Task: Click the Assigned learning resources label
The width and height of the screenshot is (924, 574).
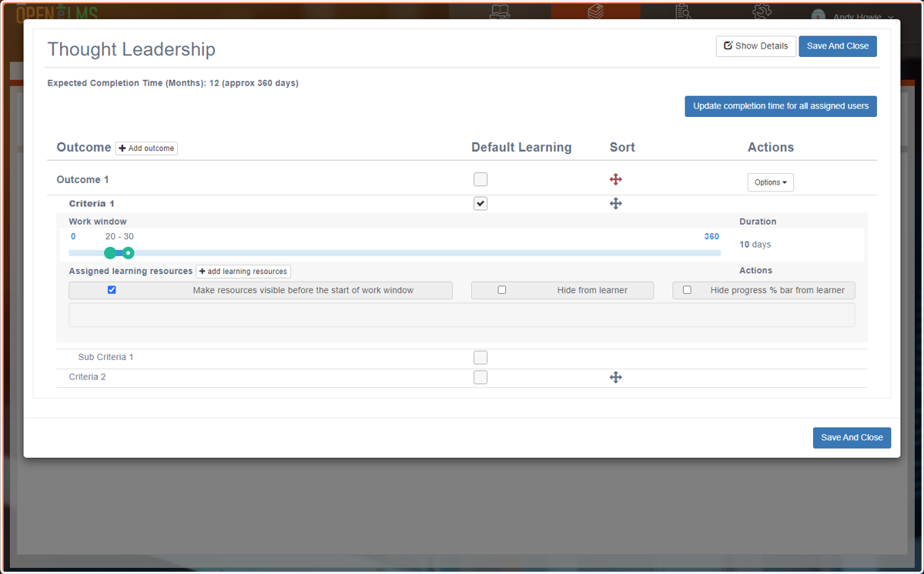Action: pos(130,271)
